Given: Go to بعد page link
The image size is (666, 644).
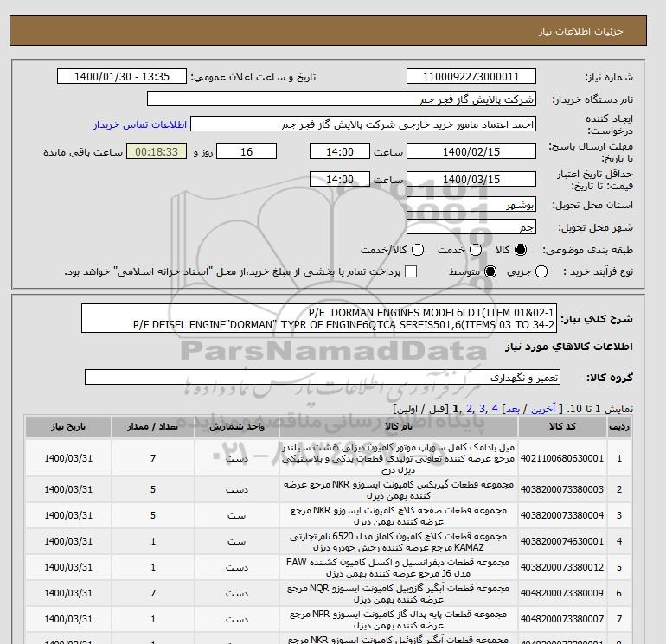Looking at the screenshot, I should click(513, 409).
